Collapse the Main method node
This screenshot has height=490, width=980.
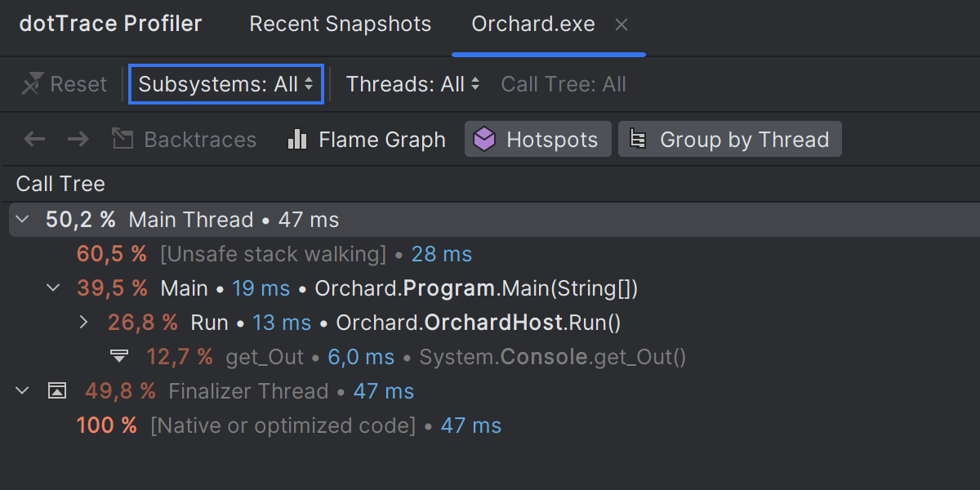pos(54,288)
